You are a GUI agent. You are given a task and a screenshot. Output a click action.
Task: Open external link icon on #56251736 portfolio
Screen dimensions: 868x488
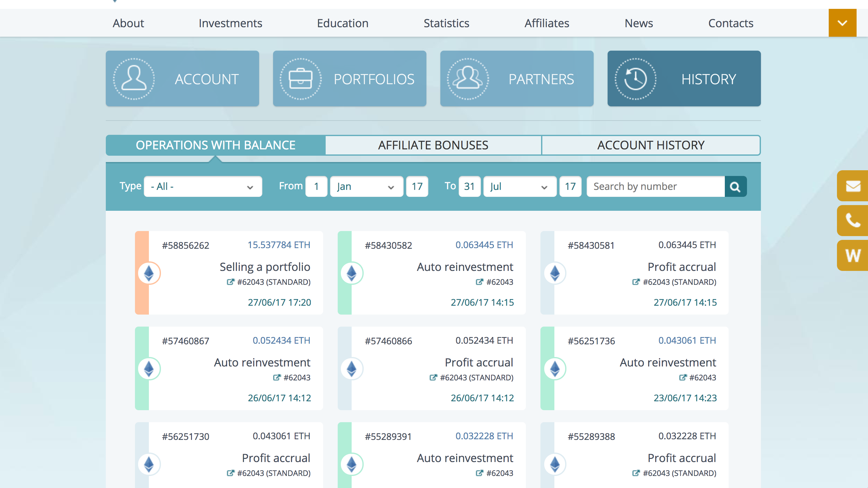pos(683,377)
